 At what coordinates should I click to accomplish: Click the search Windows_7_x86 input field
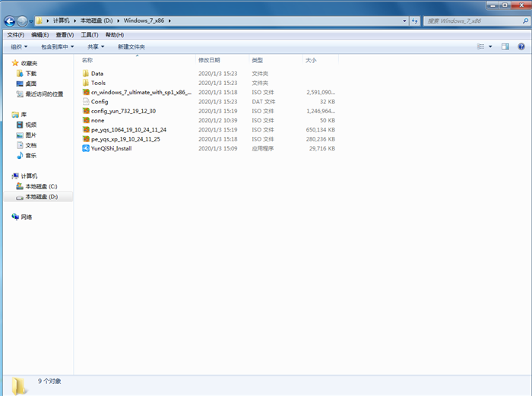pyautogui.click(x=473, y=21)
